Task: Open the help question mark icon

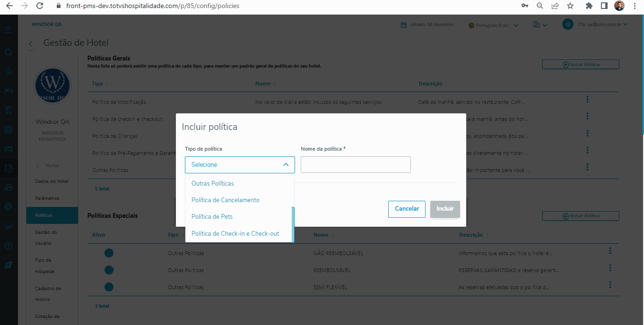Action: point(8,246)
